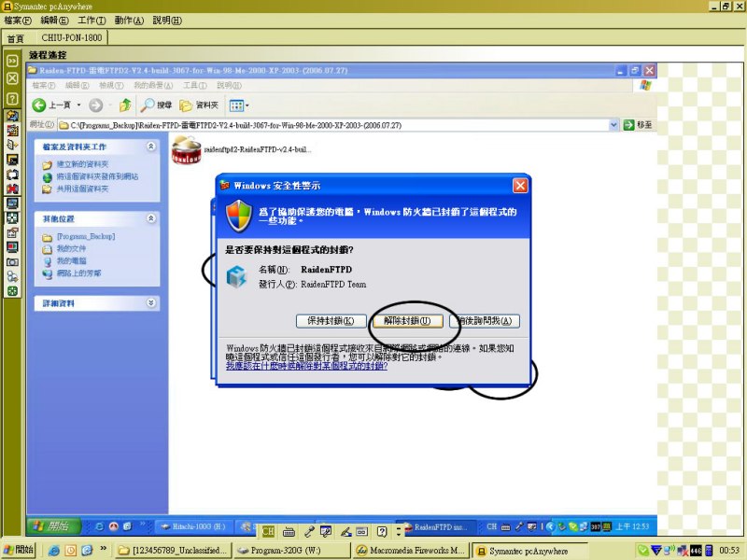This screenshot has width=747, height=560.
Task: Click 共用這個資料夾 link
Action: (82, 189)
